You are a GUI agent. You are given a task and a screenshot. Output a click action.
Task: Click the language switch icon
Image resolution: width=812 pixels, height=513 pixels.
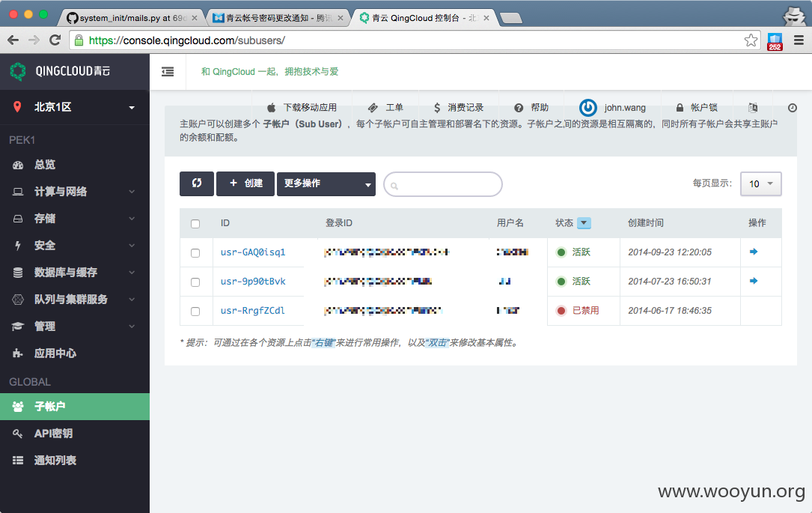[753, 107]
